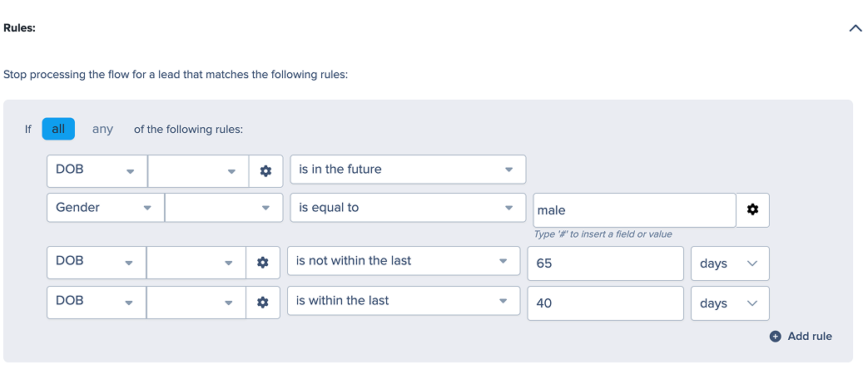Open the days unit dropdown next to 40
The width and height of the screenshot is (868, 374).
click(x=730, y=303)
